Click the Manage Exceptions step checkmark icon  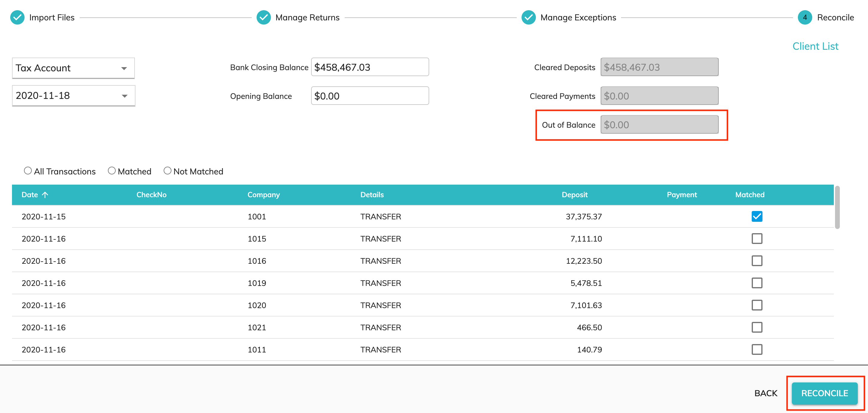(528, 17)
